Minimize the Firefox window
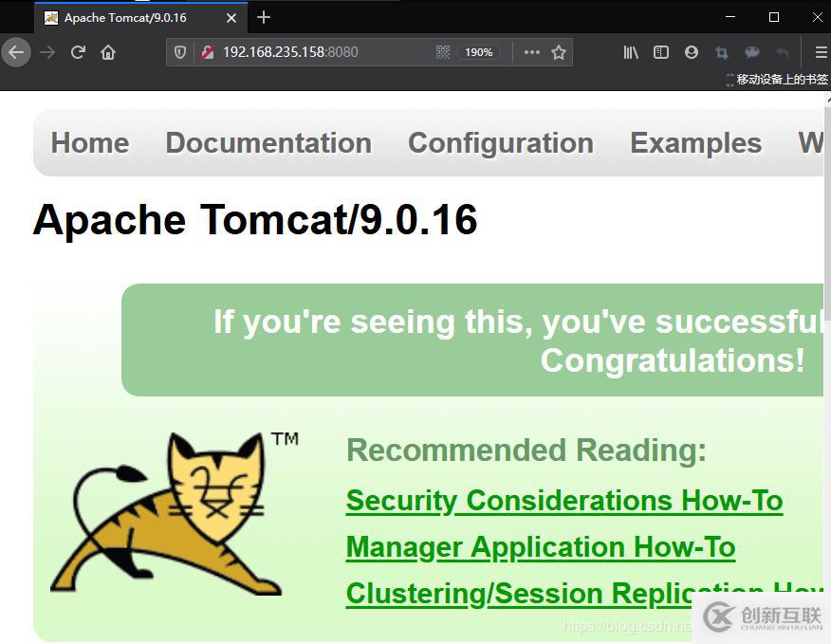Image resolution: width=831 pixels, height=644 pixels. click(x=730, y=17)
